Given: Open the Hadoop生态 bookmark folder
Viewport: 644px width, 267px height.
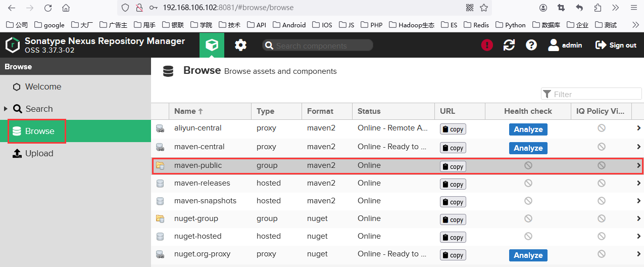Looking at the screenshot, I should [x=411, y=25].
